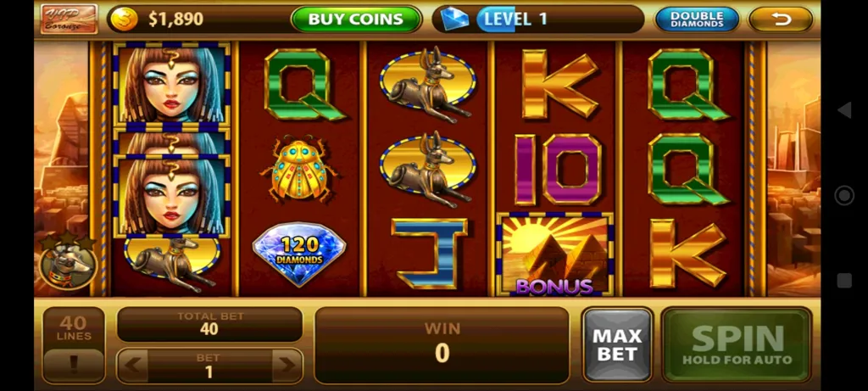Tap the 40 Lines indicator
This screenshot has width=868, height=391.
coord(74,328)
